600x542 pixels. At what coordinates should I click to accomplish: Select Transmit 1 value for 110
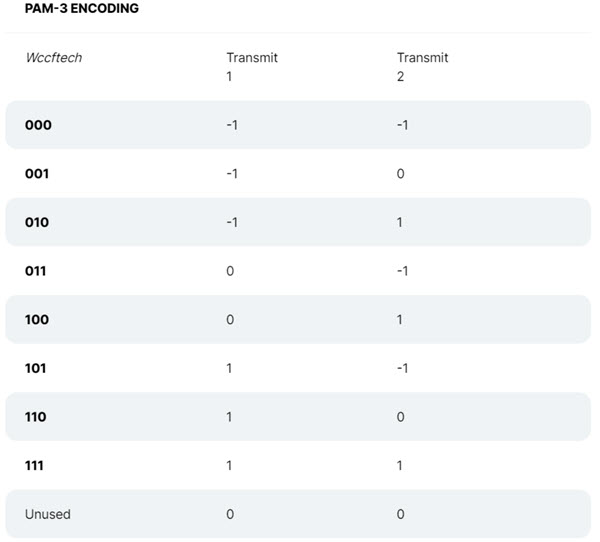point(229,417)
